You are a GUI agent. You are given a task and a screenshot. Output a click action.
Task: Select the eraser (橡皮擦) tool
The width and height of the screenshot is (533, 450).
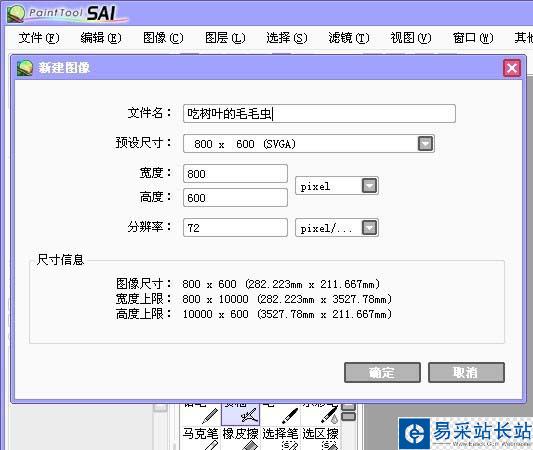coord(240,438)
